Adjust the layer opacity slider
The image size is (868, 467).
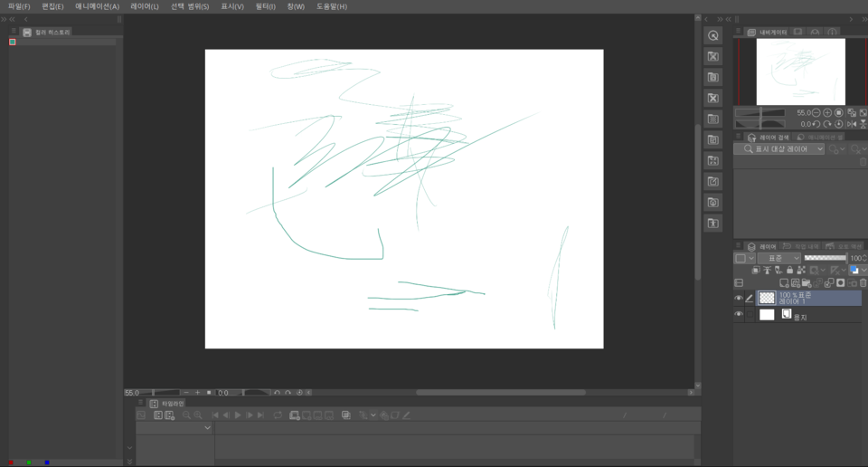[826, 258]
